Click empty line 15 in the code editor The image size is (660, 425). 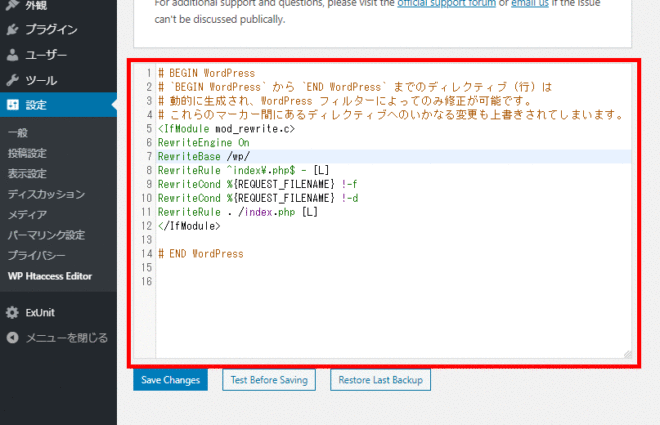pyautogui.click(x=394, y=268)
